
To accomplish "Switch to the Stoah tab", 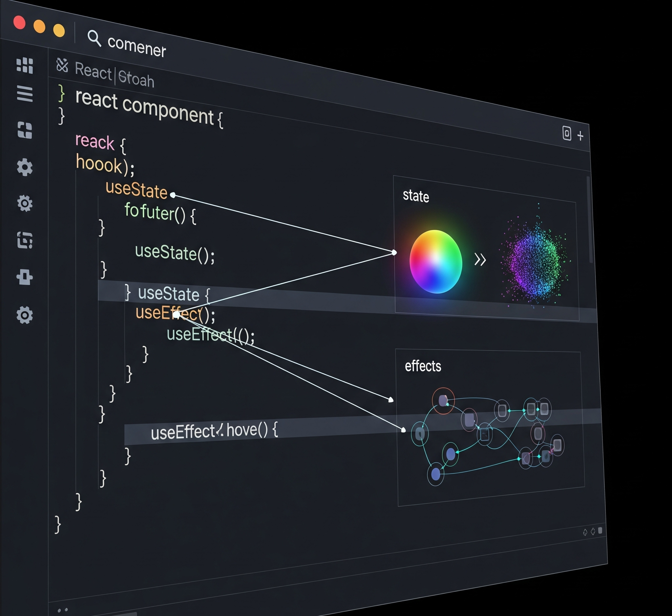I will [136, 79].
